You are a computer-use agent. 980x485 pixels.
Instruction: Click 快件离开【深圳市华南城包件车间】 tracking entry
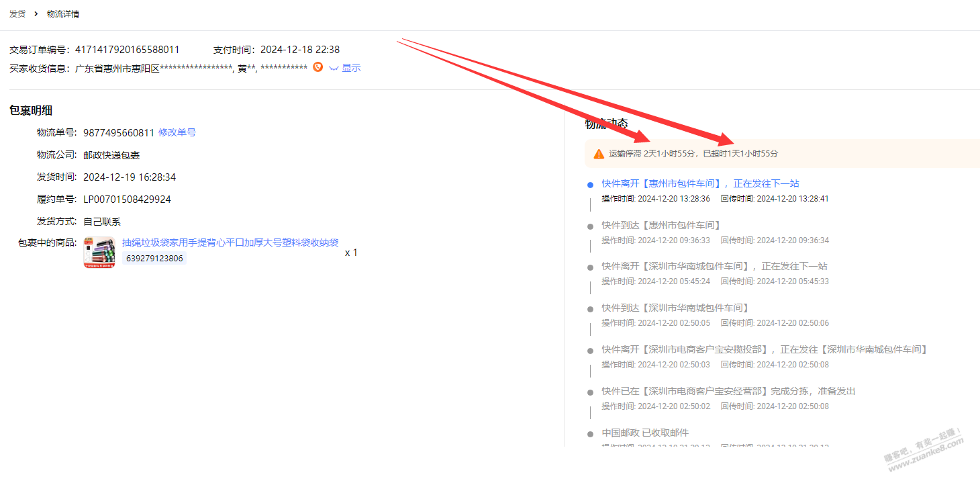click(714, 266)
